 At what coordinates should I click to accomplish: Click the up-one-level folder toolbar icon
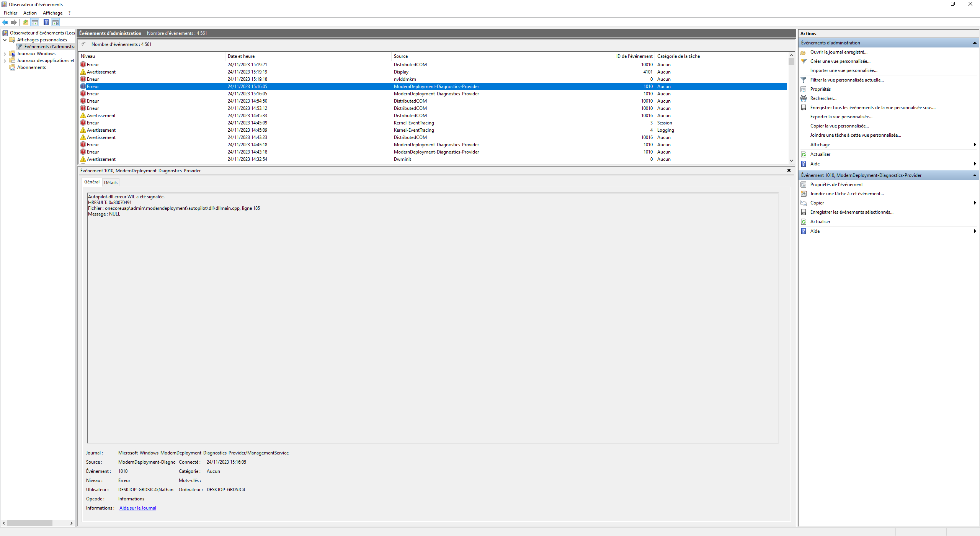pos(26,22)
